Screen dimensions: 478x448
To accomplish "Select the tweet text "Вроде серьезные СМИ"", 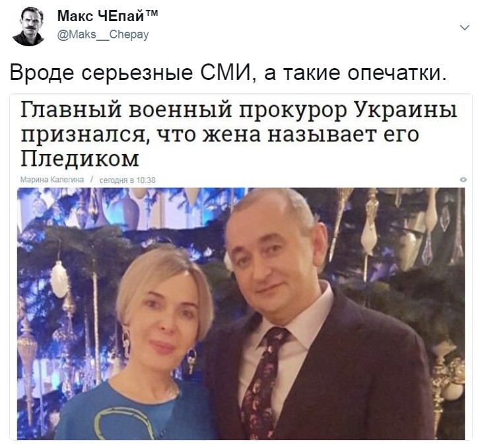I will pos(131,73).
